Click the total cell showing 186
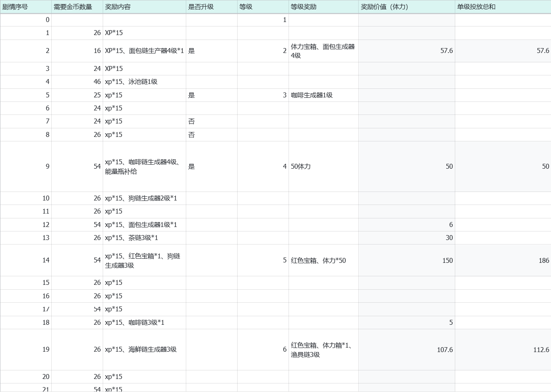This screenshot has height=392, width=551. click(x=503, y=260)
